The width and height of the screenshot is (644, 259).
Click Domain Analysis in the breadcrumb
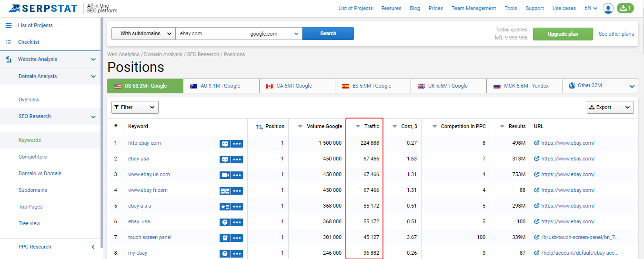coord(163,54)
